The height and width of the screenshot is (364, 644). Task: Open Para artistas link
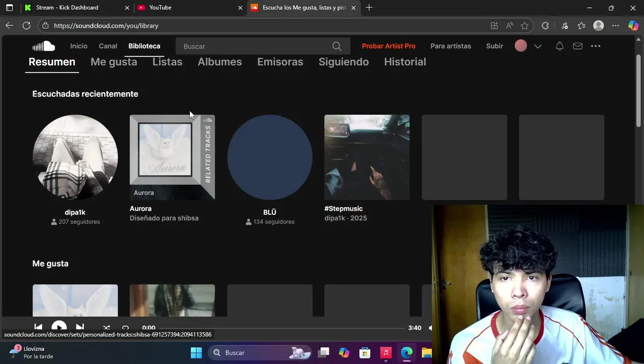451,46
